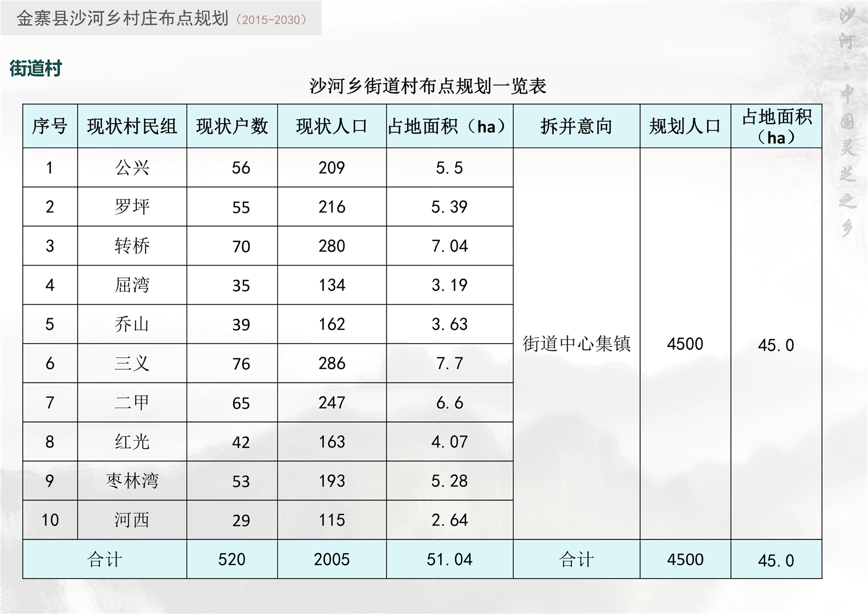Select village group cell 枣林湾
This screenshot has height=614, width=868.
pyautogui.click(x=132, y=480)
